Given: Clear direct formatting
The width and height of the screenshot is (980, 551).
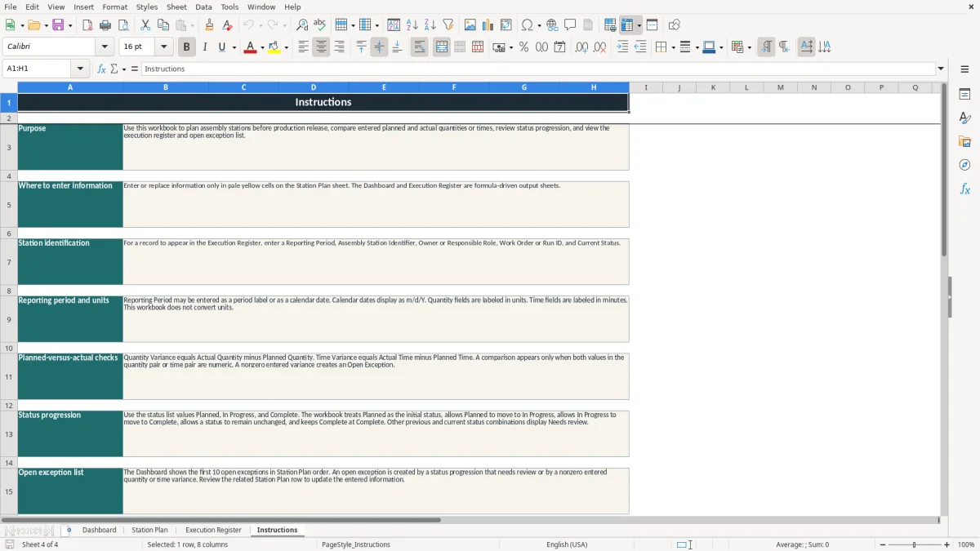Looking at the screenshot, I should pos(227,25).
